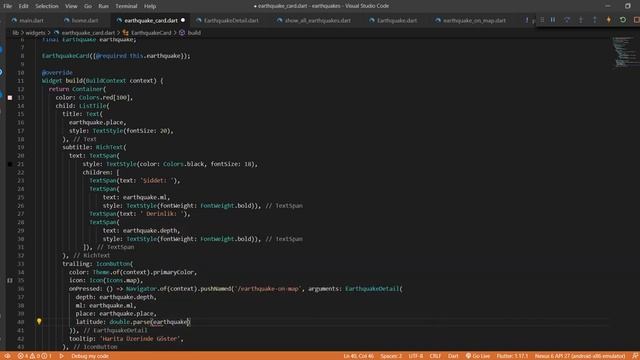Click the lightbulb quick-fix icon on line 40
This screenshot has width=640, height=360.
click(39, 322)
